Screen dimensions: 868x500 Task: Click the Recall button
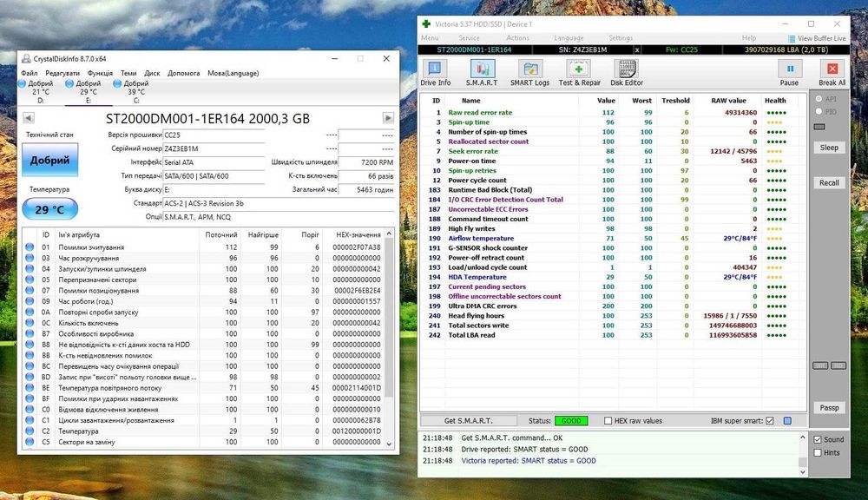point(829,182)
